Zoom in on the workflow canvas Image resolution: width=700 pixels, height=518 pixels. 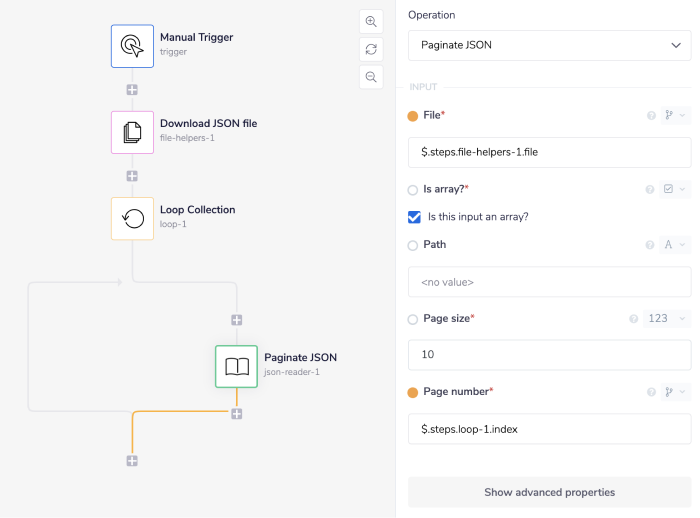[371, 22]
